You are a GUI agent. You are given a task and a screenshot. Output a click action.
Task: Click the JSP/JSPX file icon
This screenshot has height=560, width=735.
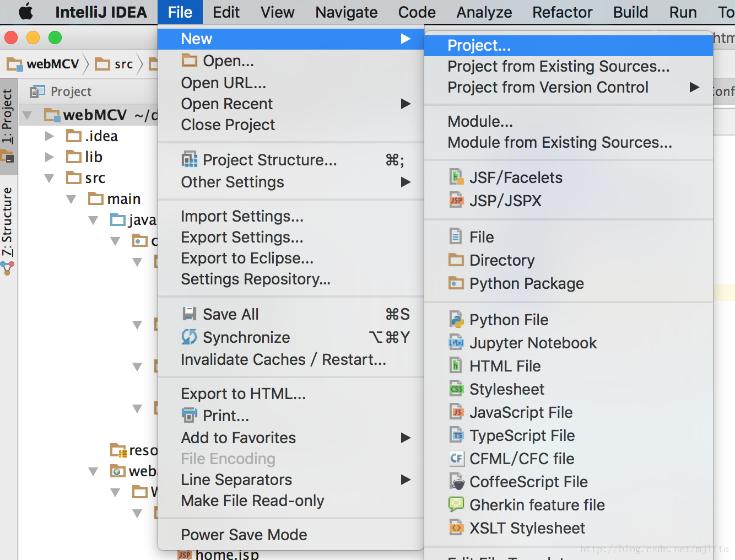pyautogui.click(x=456, y=200)
